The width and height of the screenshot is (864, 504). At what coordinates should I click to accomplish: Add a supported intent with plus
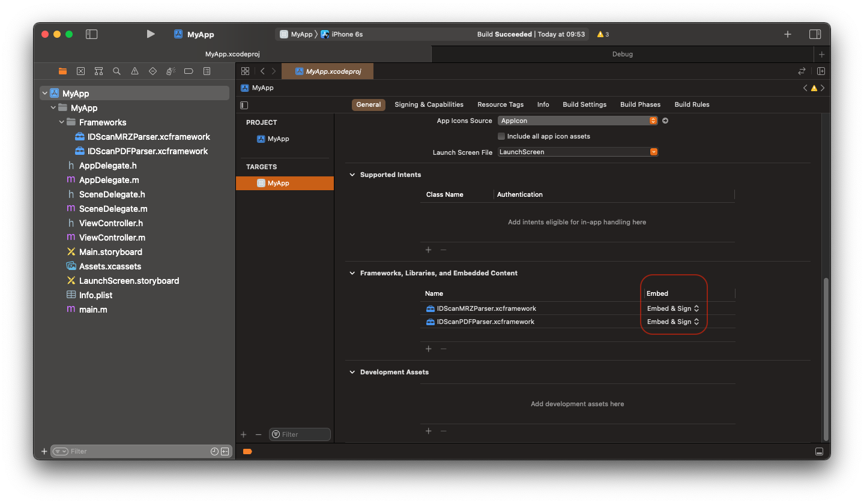(428, 250)
